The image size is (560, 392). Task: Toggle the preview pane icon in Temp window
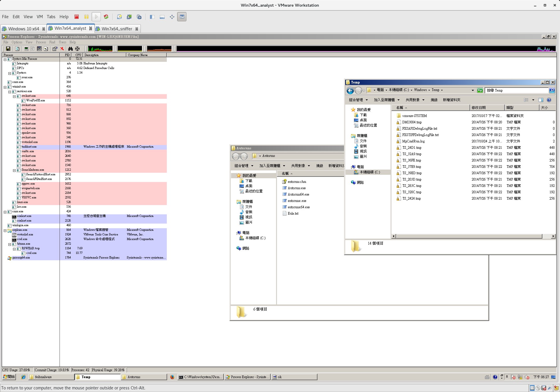(541, 100)
